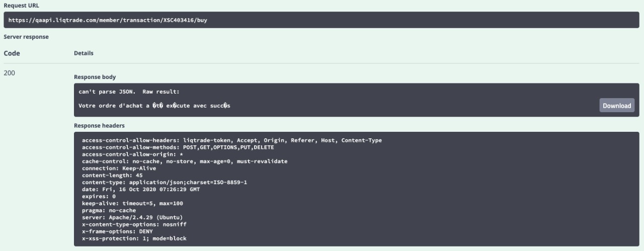Select the Response body heading

(x=95, y=77)
